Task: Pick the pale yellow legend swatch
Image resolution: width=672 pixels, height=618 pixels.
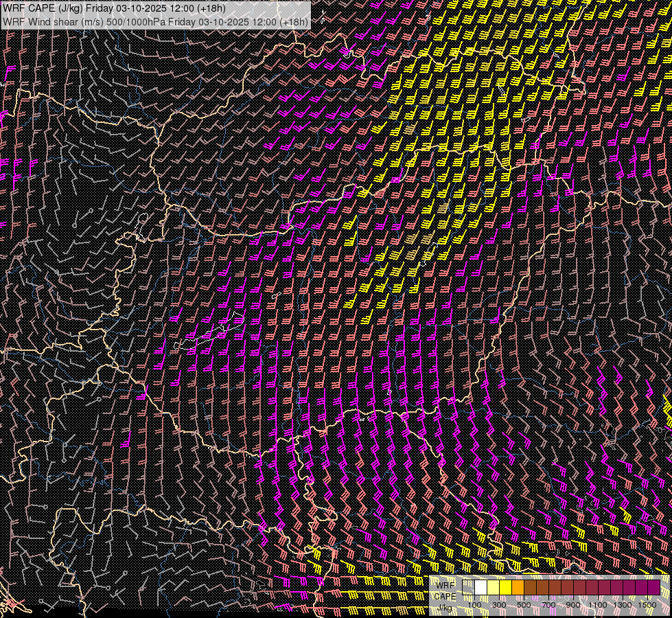Action: tap(494, 588)
